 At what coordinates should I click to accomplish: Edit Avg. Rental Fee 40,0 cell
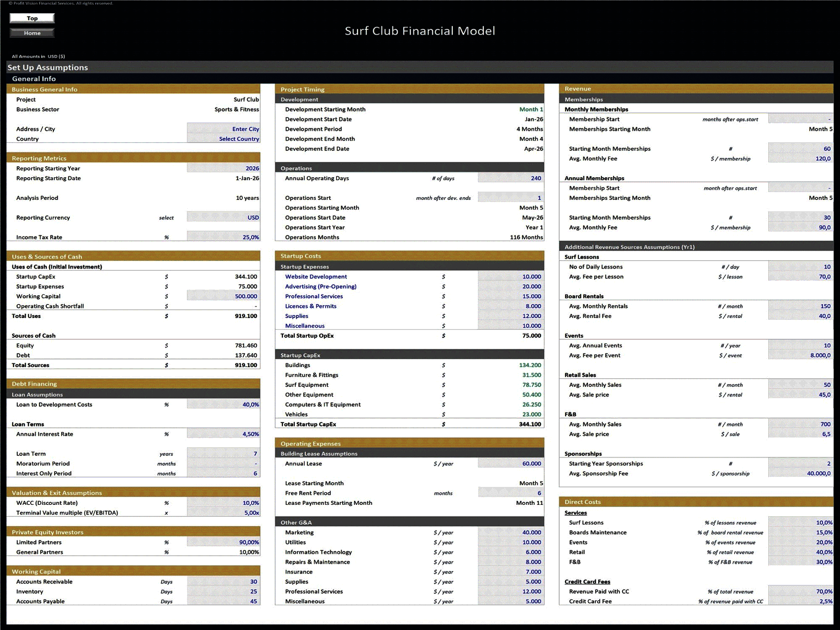click(x=801, y=316)
